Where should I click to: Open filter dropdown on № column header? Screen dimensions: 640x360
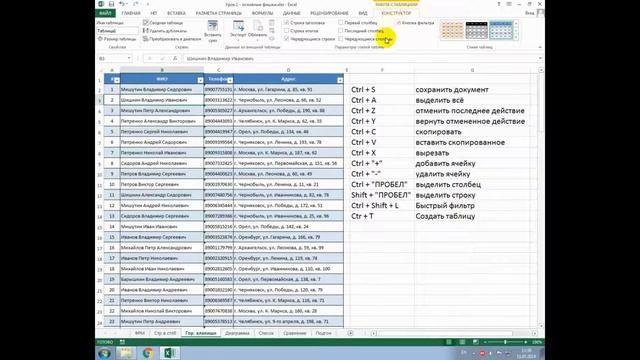117,80
